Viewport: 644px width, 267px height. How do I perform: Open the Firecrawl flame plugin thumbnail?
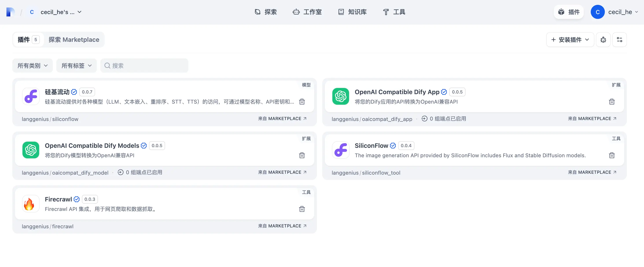(x=31, y=204)
